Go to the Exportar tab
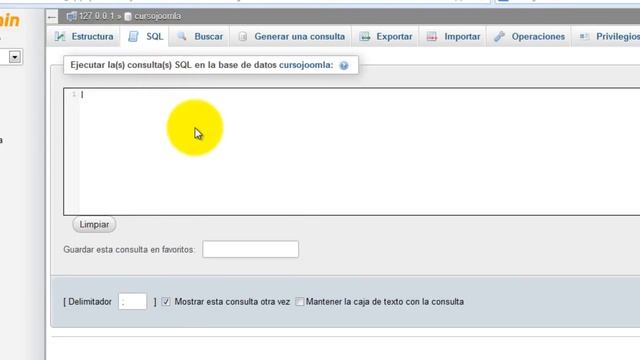 click(x=386, y=37)
